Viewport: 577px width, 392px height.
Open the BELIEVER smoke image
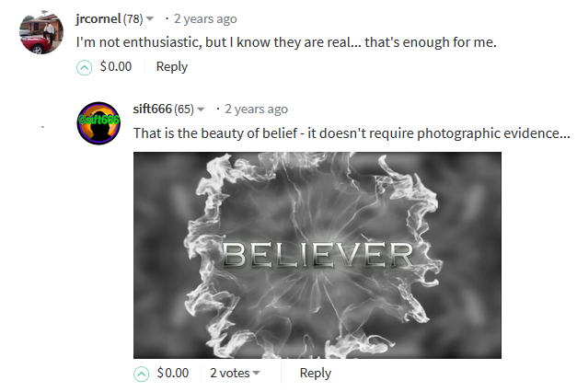pos(317,255)
